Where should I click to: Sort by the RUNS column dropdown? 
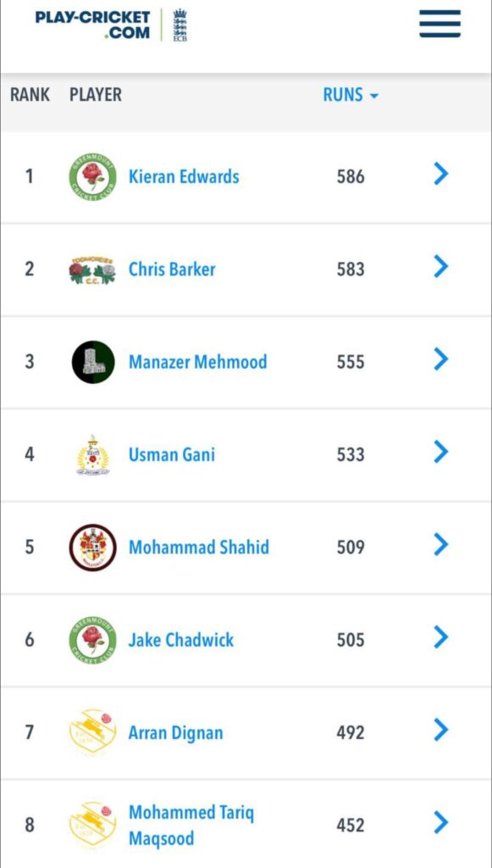pos(351,95)
